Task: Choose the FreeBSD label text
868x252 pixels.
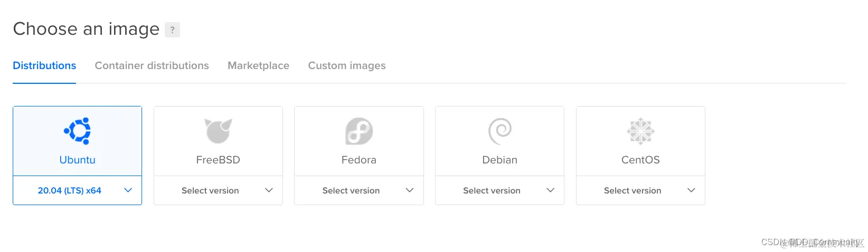Action: 218,160
